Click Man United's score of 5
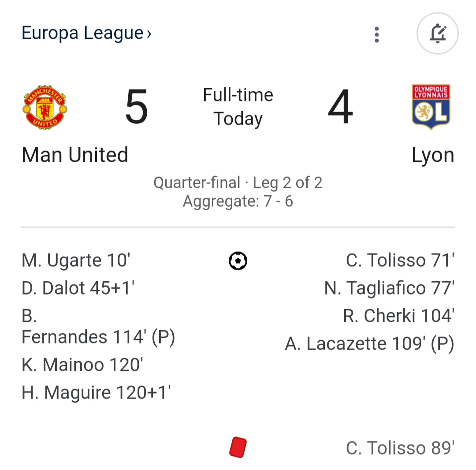 [136, 107]
